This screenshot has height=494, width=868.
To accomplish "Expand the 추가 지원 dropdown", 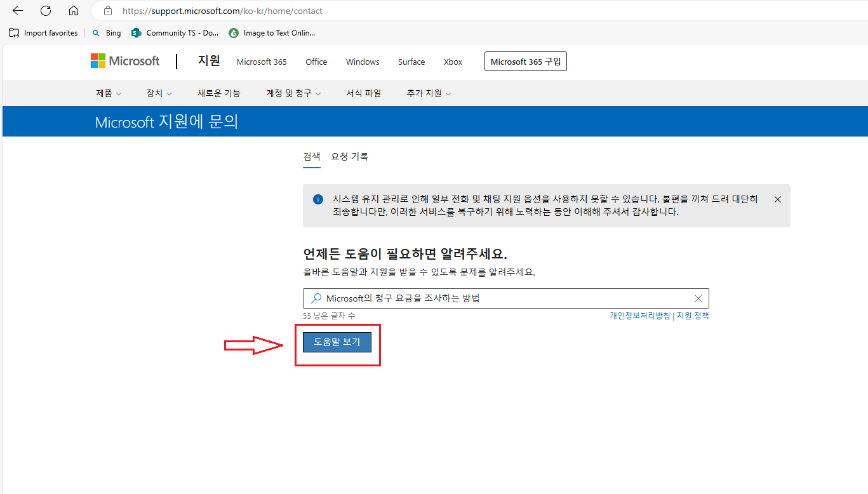I will [x=429, y=93].
